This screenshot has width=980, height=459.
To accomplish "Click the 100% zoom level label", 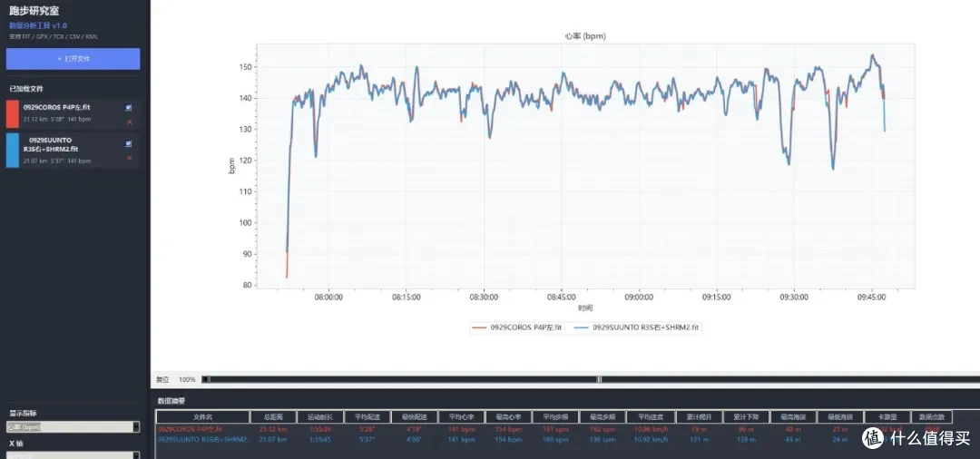I will click(x=187, y=379).
